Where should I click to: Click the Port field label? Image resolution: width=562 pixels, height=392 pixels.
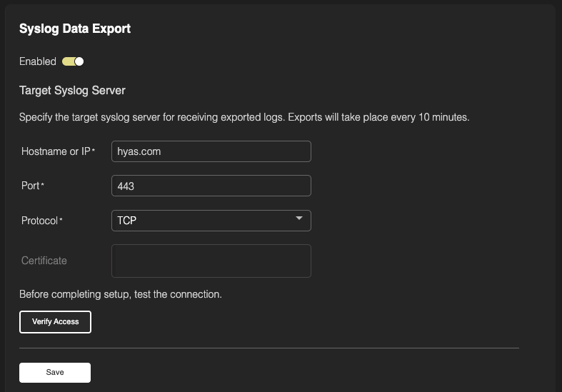tap(31, 186)
